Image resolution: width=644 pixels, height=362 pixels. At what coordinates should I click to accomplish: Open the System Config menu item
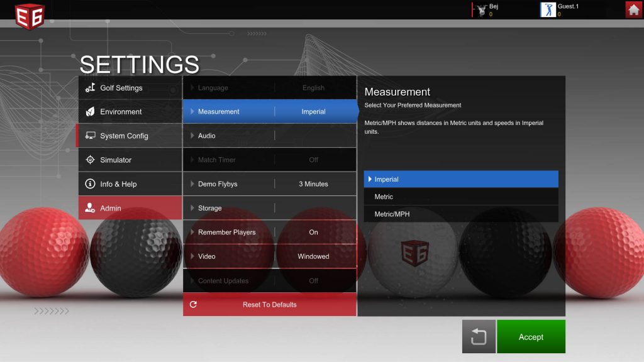coord(130,136)
